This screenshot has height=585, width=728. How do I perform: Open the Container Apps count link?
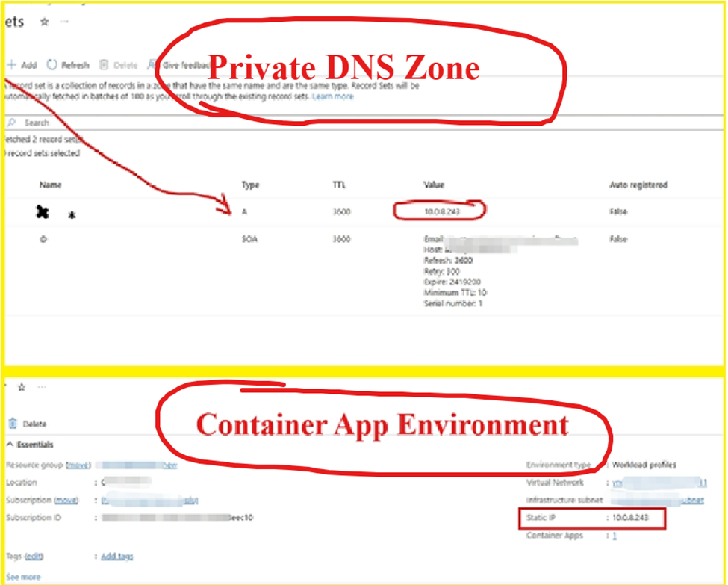(614, 536)
